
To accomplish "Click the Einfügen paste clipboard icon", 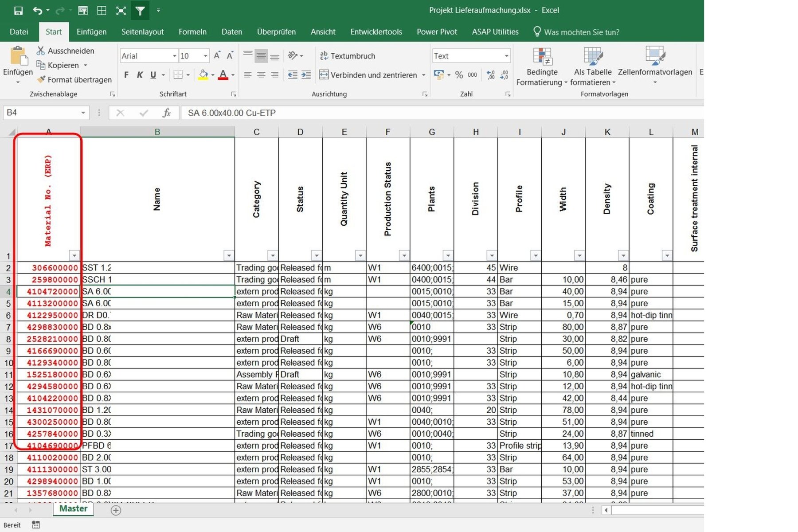I will coord(18,56).
